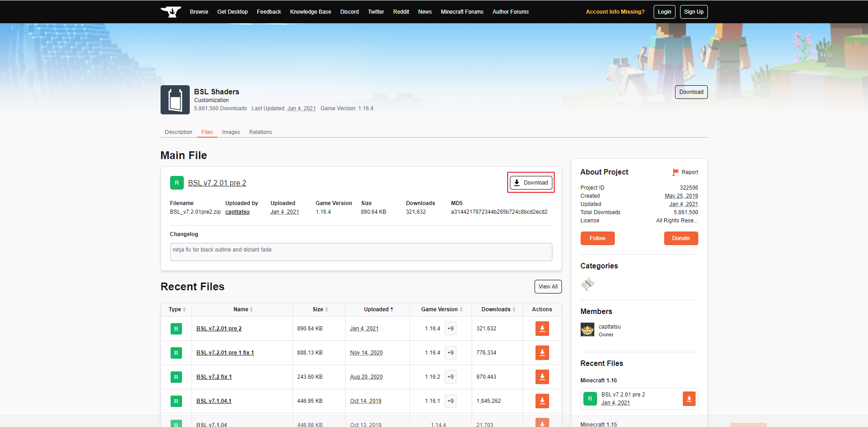Screen dimensions: 868x427
Task: Select the Files tab
Action: click(207, 132)
